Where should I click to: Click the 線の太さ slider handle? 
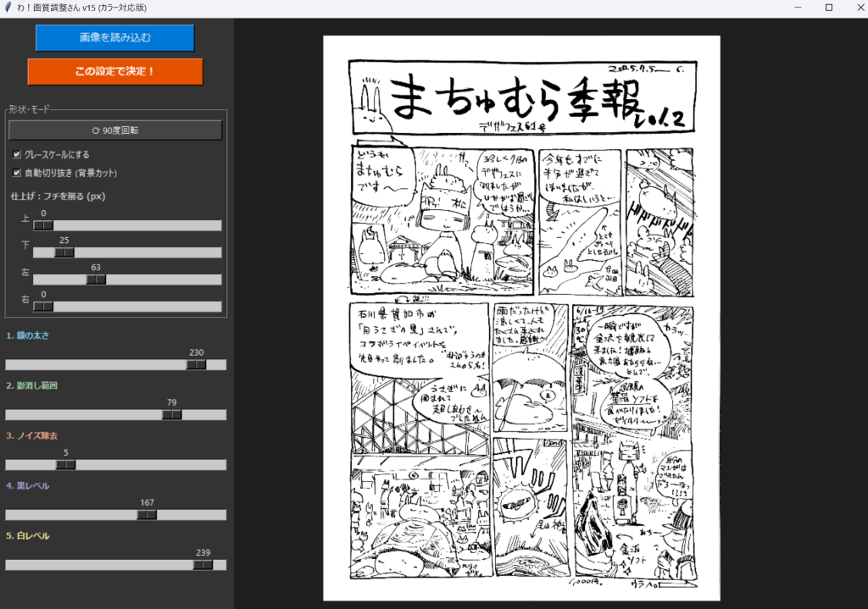click(197, 364)
